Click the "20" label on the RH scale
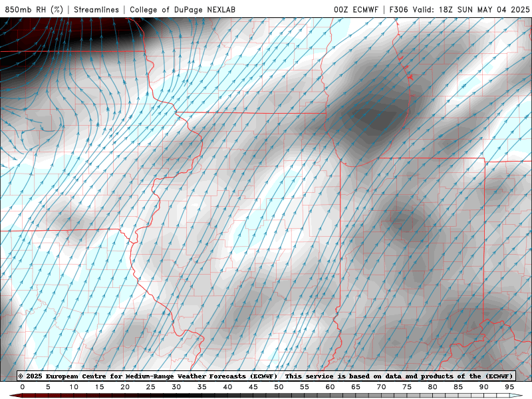The width and height of the screenshot is (532, 399). pyautogui.click(x=125, y=387)
